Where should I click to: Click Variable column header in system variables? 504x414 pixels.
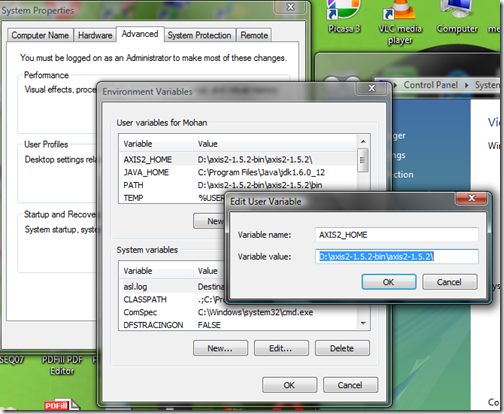pos(156,271)
